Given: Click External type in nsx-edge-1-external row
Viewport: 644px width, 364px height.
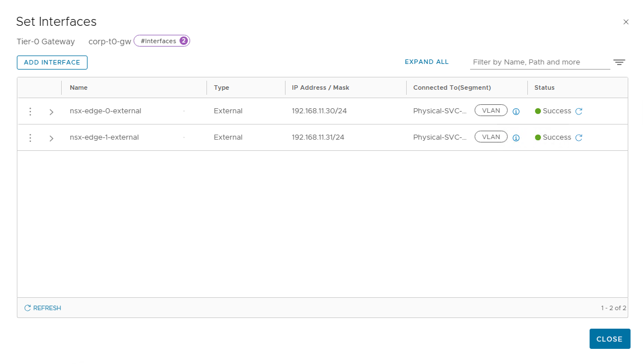Looking at the screenshot, I should pos(228,137).
